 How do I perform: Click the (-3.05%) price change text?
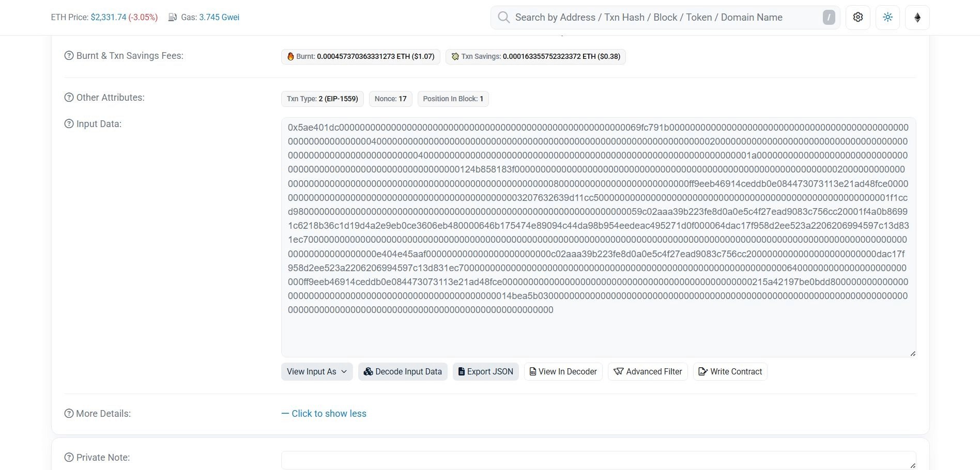pos(143,17)
